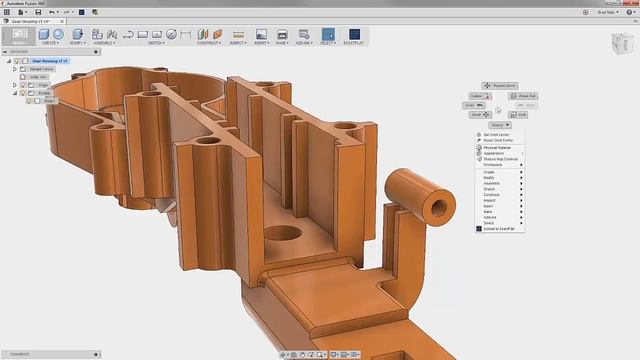Open the user account name dropdown
Screen dimensions: 640x360
tap(608, 12)
